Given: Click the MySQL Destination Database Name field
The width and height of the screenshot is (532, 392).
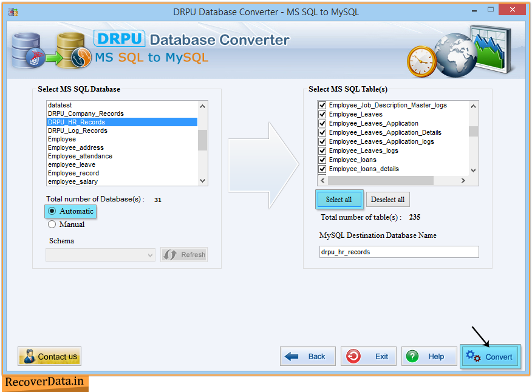Looking at the screenshot, I should point(399,252).
